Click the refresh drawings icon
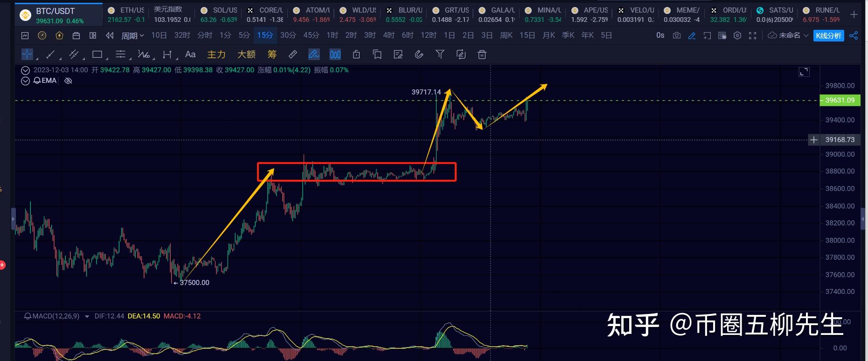Screen dimensions: 868x361 tap(461, 55)
